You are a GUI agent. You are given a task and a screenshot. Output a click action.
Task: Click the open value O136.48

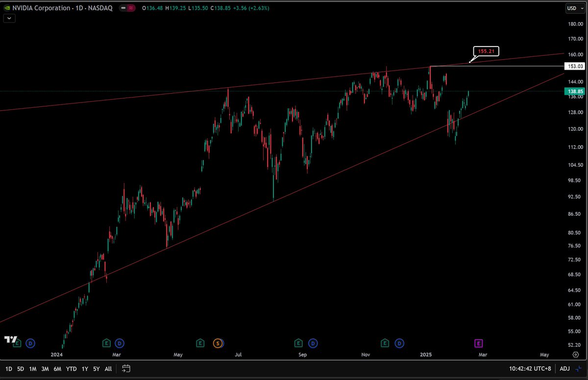click(x=151, y=8)
